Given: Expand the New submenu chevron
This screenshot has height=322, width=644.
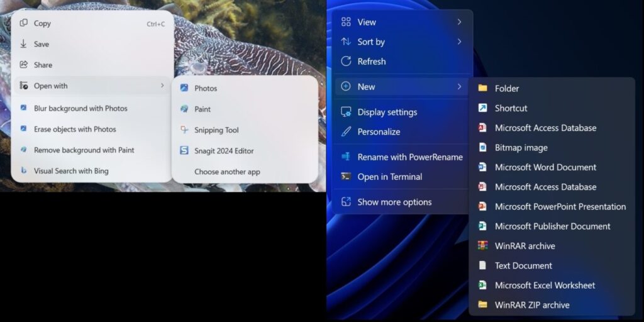Looking at the screenshot, I should tap(460, 87).
